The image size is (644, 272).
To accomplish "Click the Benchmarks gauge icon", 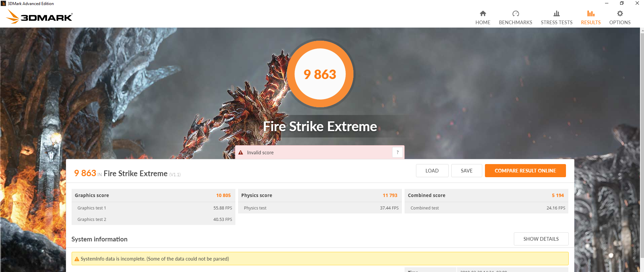I will (516, 13).
